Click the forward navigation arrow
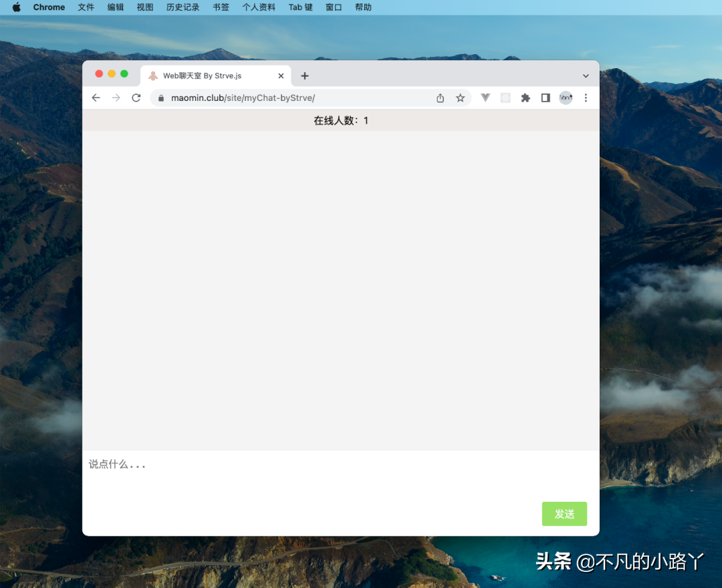The height and width of the screenshot is (588, 722). [116, 98]
